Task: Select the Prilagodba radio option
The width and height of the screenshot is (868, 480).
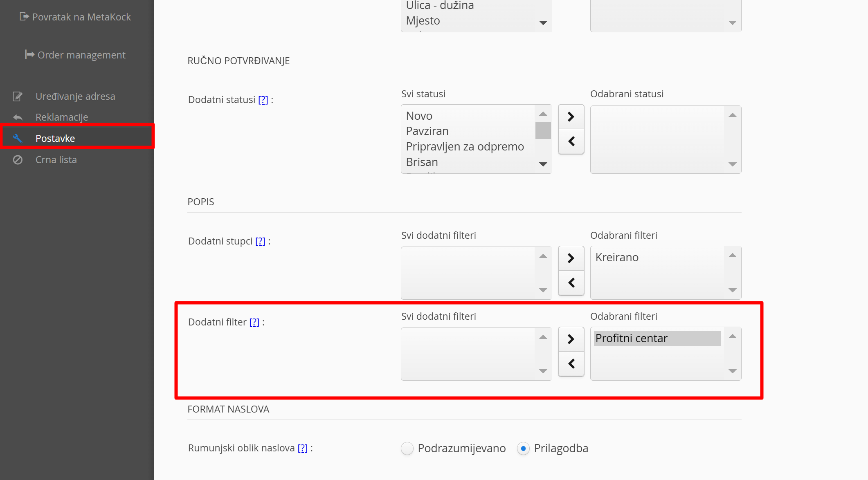Action: point(523,449)
